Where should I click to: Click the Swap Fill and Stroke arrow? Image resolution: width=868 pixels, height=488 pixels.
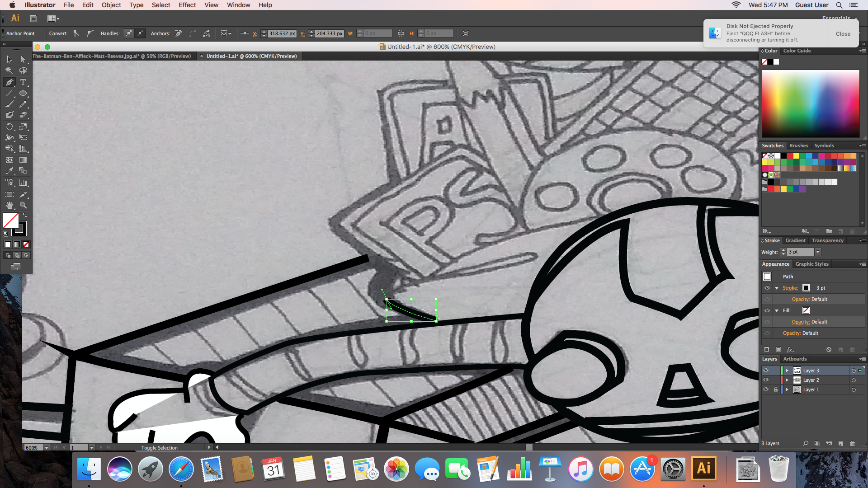[25, 216]
